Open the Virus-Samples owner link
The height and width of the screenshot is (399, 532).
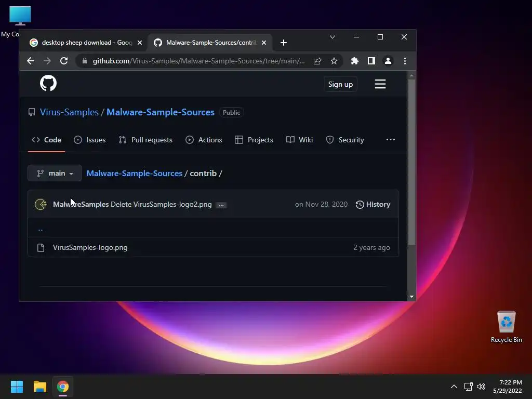pos(69,112)
